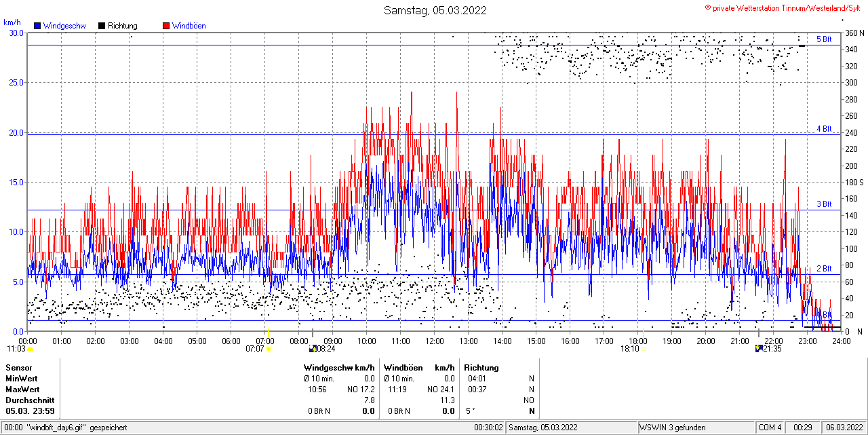Click the average wind speed value 7.8
The height and width of the screenshot is (435, 868).
[x=370, y=400]
